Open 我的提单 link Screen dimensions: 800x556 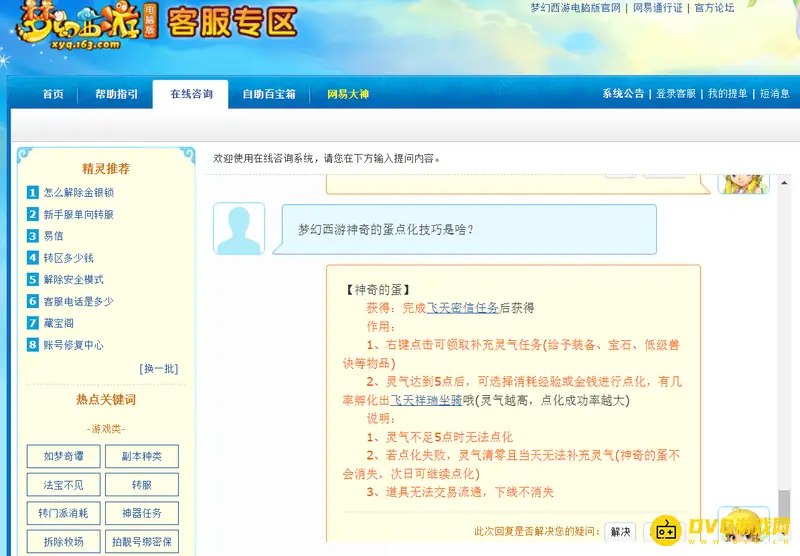[x=728, y=94]
